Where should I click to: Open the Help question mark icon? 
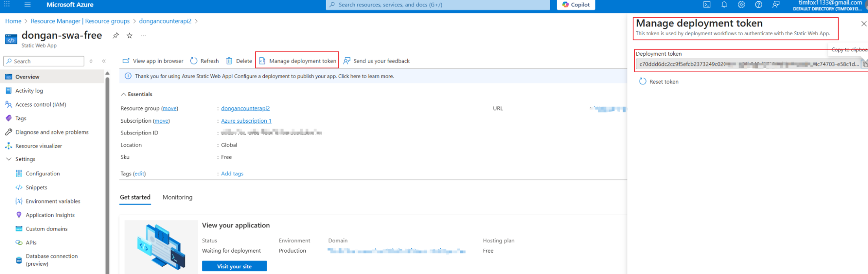(759, 5)
